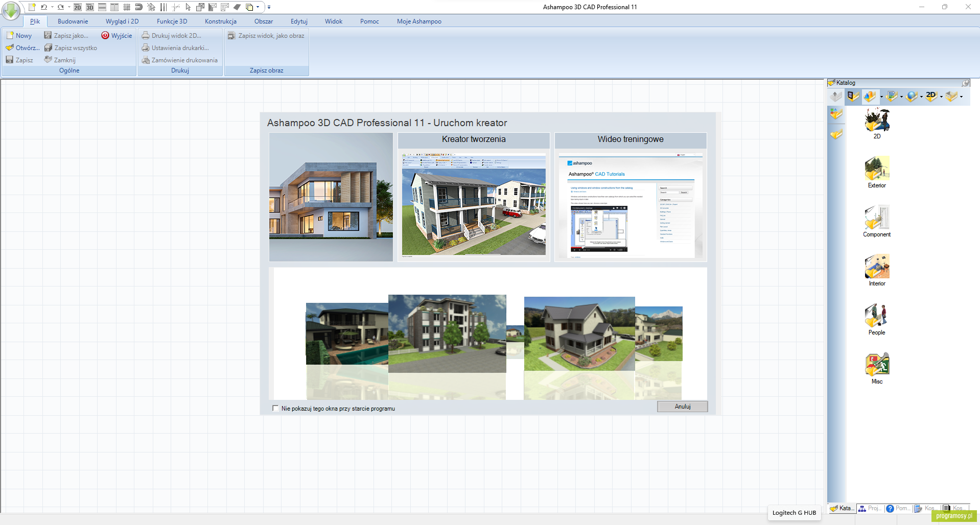The image size is (980, 525).
Task: Click Zapisz wszystko in the ribbon
Action: pos(71,48)
